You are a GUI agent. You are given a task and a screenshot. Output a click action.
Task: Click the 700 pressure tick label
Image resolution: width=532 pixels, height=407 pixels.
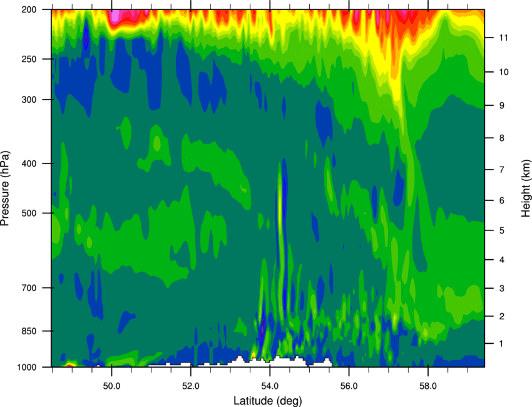(29, 288)
